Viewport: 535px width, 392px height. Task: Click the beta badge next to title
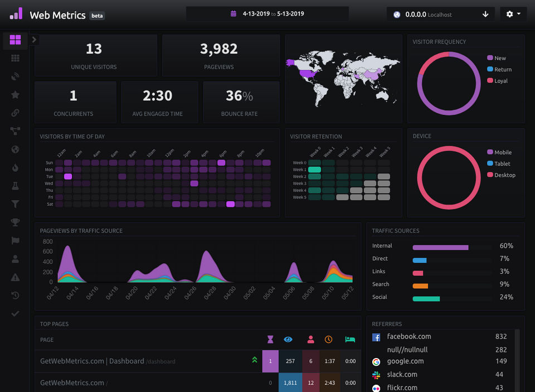pos(97,16)
